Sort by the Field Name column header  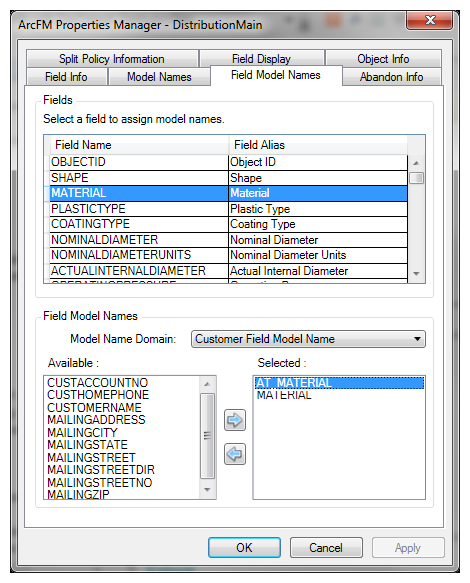[x=139, y=145]
